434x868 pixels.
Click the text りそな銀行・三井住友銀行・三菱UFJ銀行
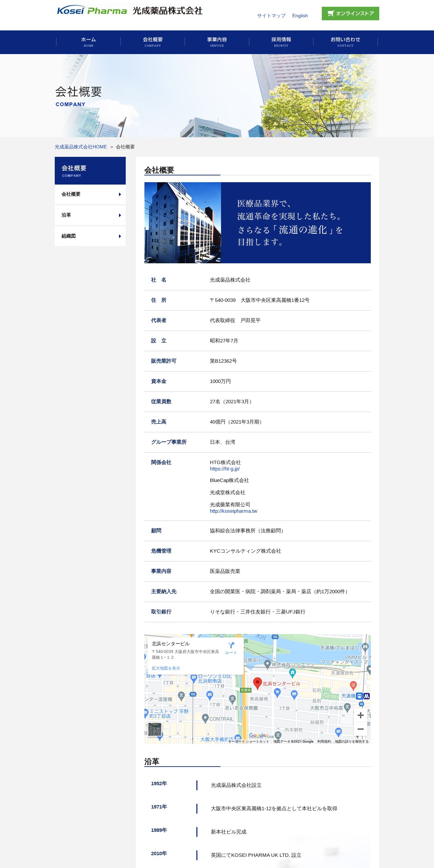[x=258, y=612]
